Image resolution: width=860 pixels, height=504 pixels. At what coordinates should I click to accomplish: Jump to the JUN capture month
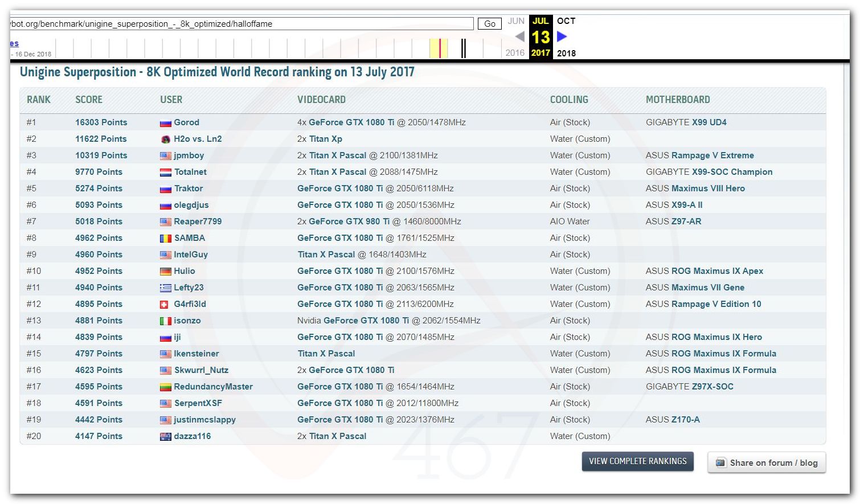pyautogui.click(x=516, y=21)
